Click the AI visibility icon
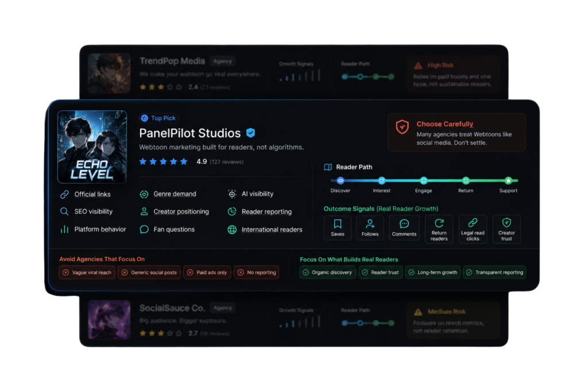This screenshot has width=588, height=392. click(x=232, y=194)
